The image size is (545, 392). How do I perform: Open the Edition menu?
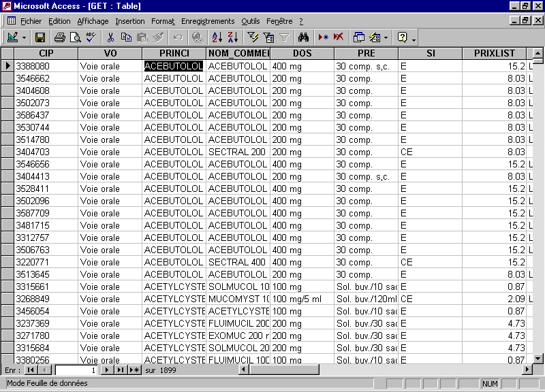[x=59, y=21]
